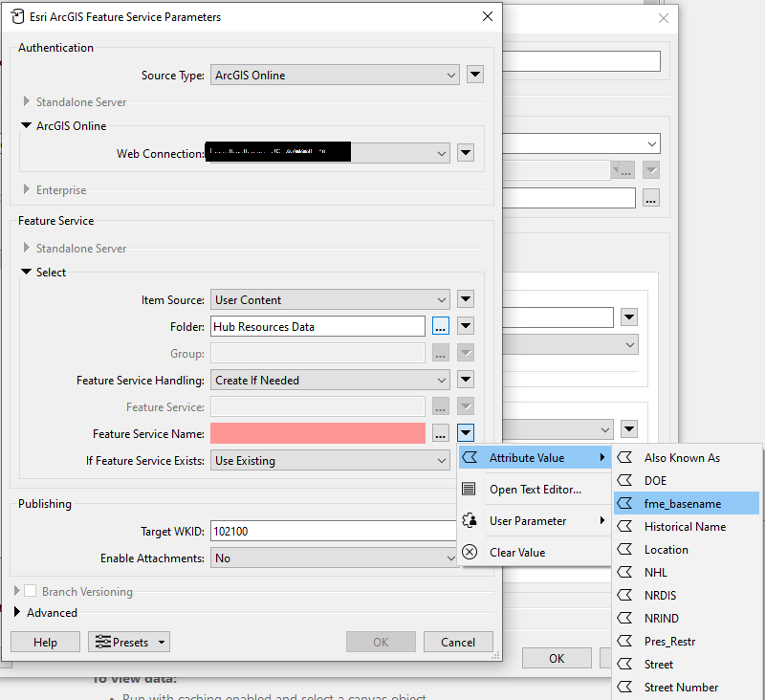Screen dimensions: 765x700
Task: Open the Attribute Value submenu
Action: point(535,457)
